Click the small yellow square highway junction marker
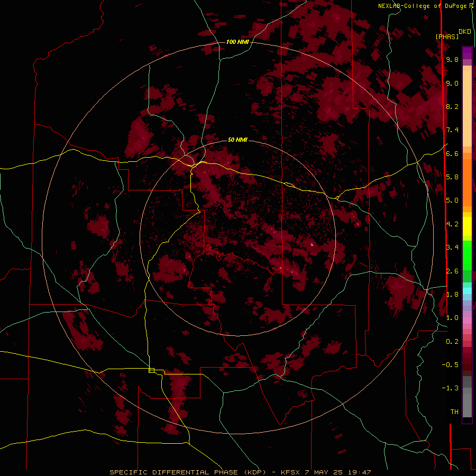 [151, 370]
